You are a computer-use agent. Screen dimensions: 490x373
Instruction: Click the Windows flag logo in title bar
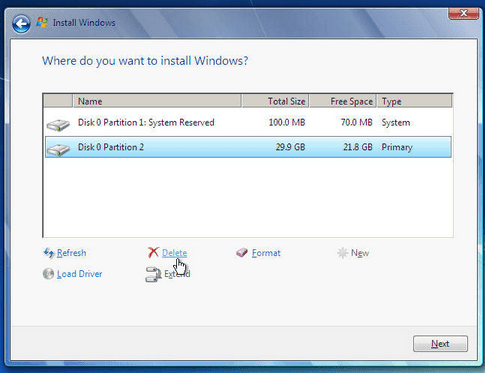click(x=42, y=22)
